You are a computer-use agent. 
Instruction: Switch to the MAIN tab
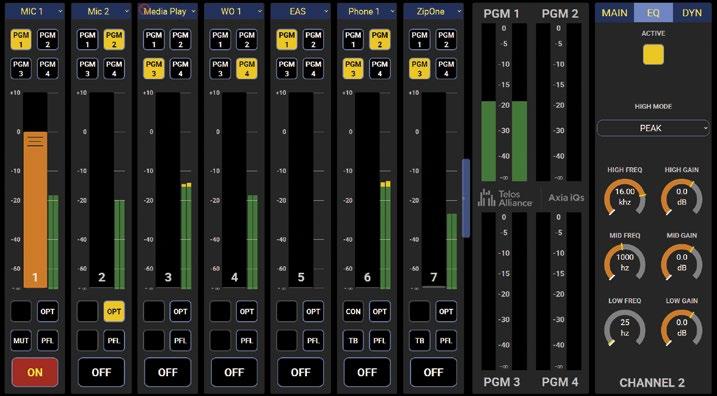pyautogui.click(x=614, y=13)
